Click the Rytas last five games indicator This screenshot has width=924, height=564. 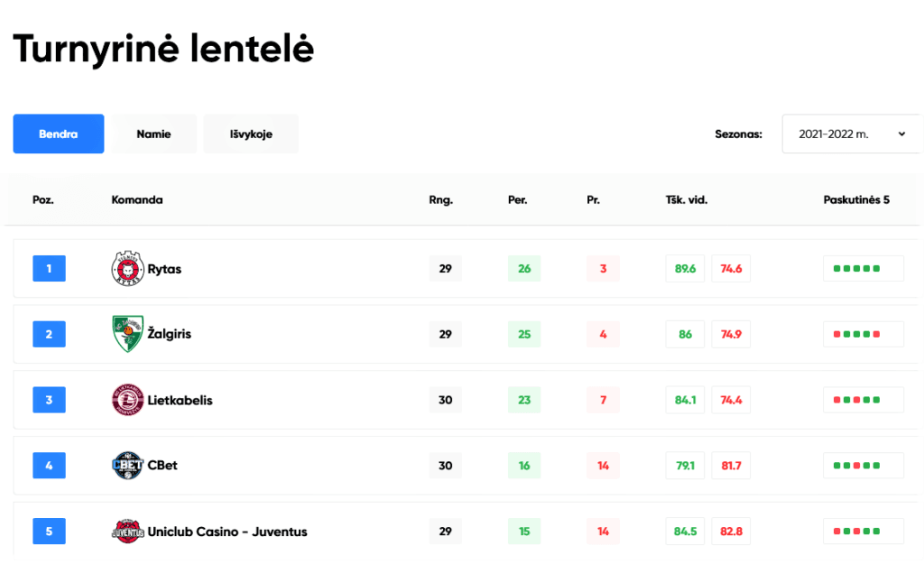click(x=864, y=268)
